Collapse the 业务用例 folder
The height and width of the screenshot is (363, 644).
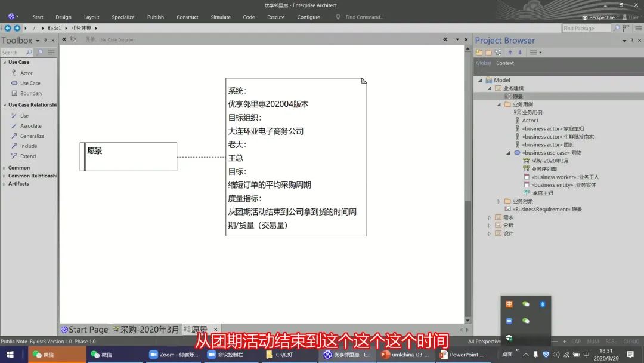(499, 104)
